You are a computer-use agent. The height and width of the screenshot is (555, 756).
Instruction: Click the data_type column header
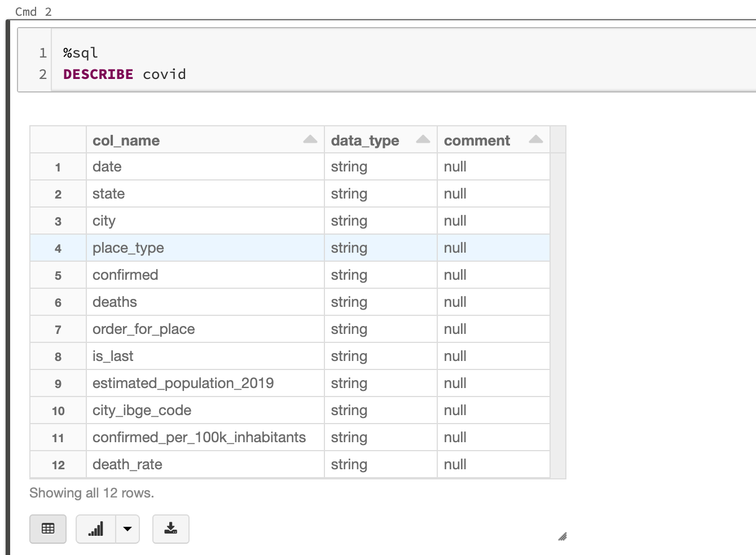pos(364,140)
